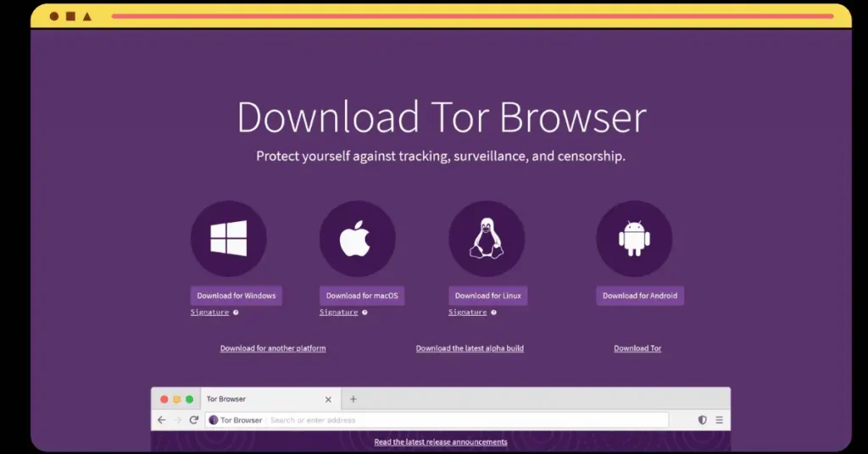Click the Android robot circle icon
The image size is (868, 454).
pyautogui.click(x=634, y=238)
